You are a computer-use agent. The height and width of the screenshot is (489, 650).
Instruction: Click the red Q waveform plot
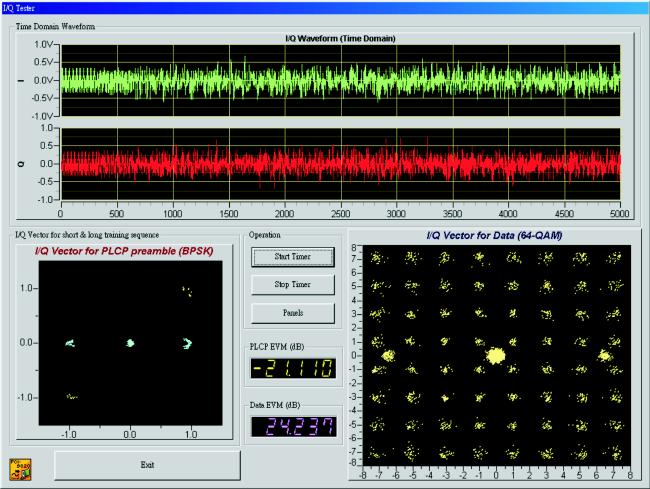coord(341,164)
